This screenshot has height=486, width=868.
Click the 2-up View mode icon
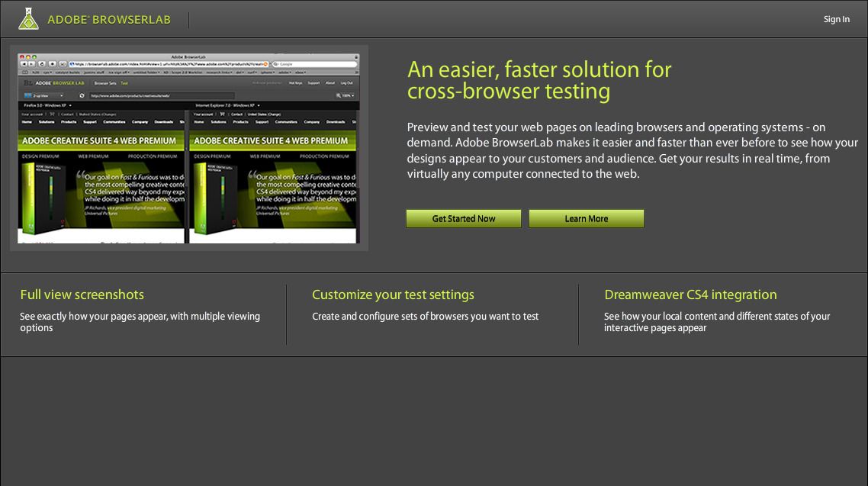[x=27, y=95]
